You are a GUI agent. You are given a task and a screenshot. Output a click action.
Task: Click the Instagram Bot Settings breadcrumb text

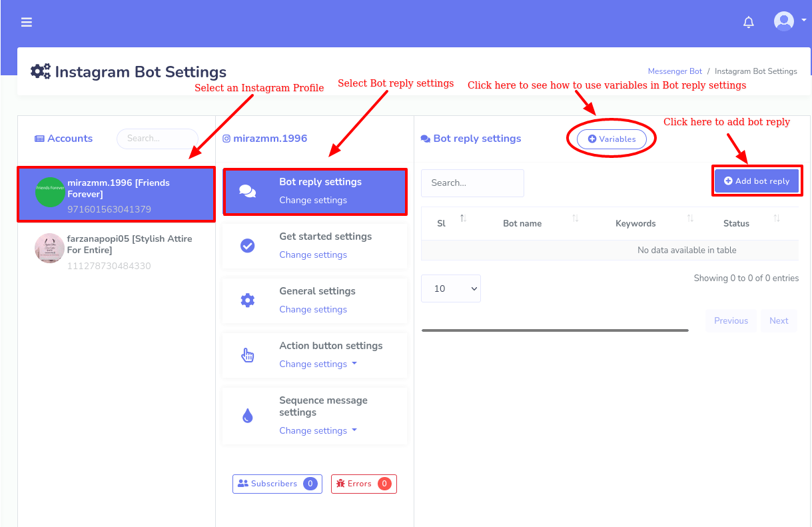(x=756, y=71)
